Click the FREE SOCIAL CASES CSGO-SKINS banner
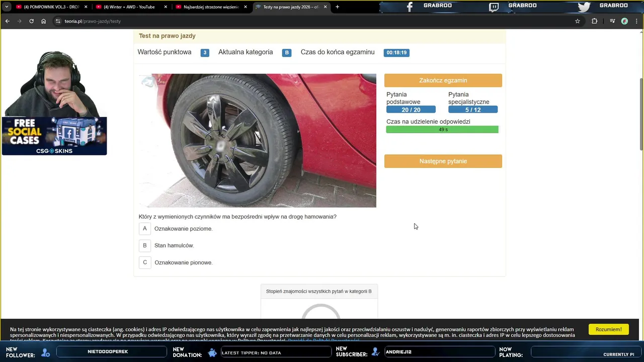644x362 pixels. coord(54,136)
